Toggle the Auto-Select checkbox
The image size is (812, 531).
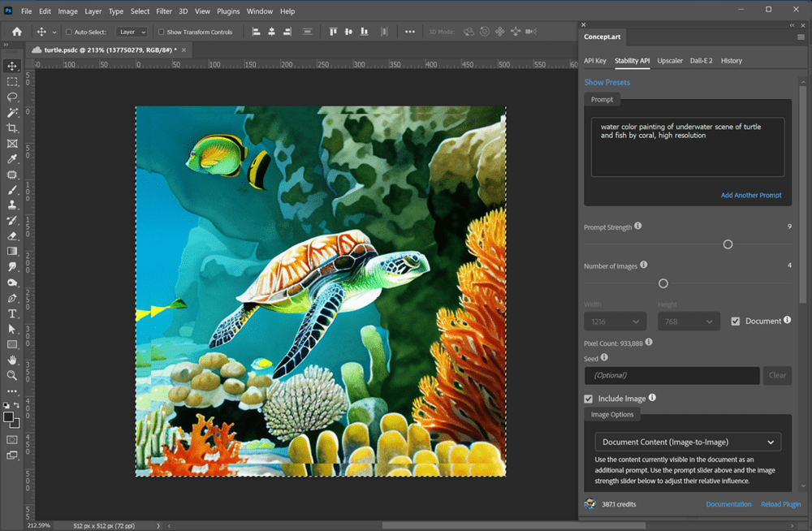point(68,32)
